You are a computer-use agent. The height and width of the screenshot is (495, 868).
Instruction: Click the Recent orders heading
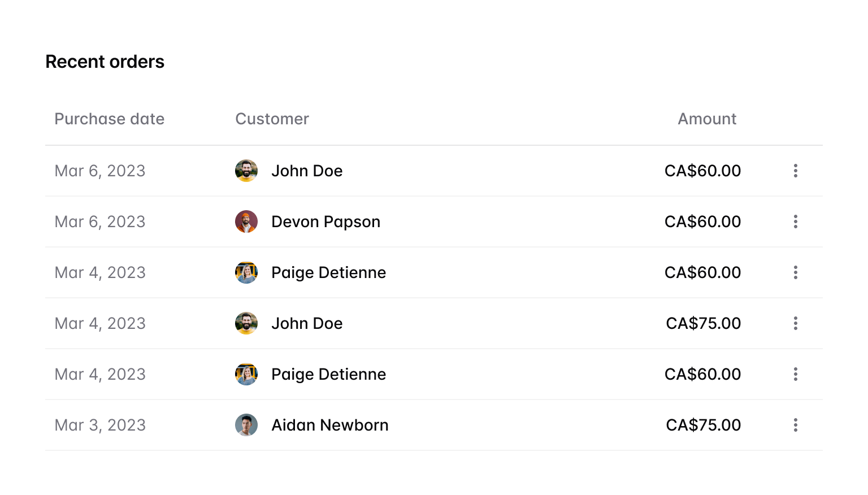point(105,62)
